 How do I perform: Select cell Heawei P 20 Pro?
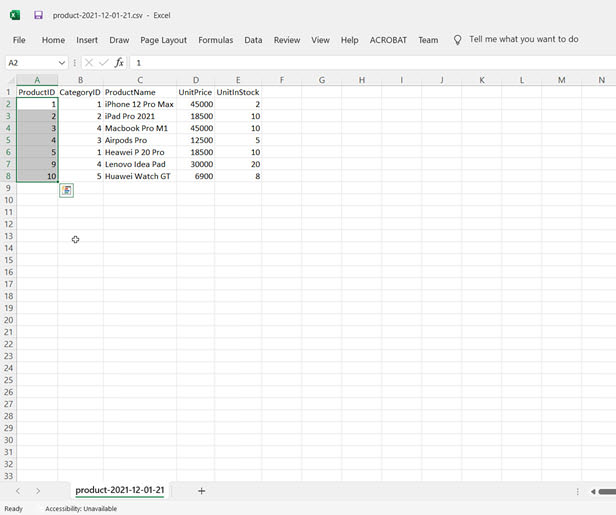pos(140,152)
